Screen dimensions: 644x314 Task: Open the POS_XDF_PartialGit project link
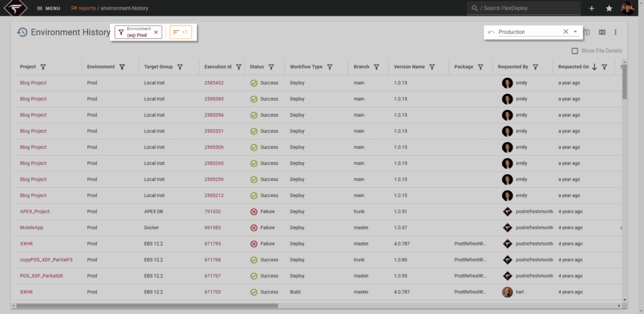pyautogui.click(x=42, y=276)
